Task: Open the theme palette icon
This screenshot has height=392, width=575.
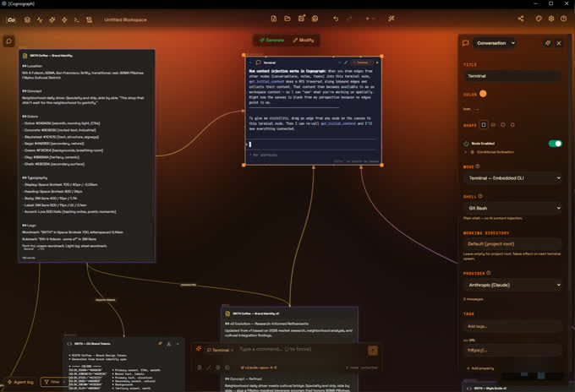Action: (x=539, y=19)
